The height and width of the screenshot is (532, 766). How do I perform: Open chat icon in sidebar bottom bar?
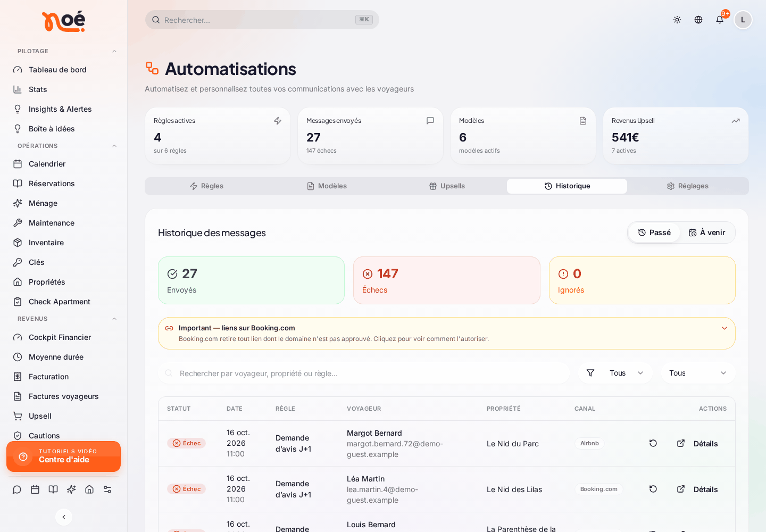click(17, 489)
